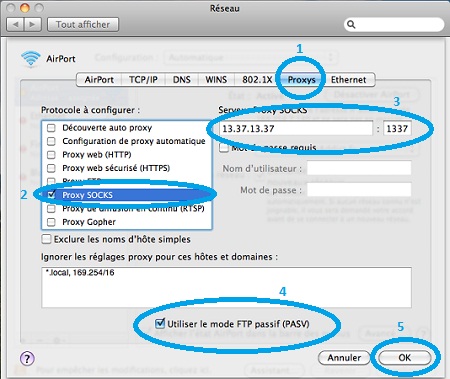Switch to the AirPort tab

coord(99,80)
